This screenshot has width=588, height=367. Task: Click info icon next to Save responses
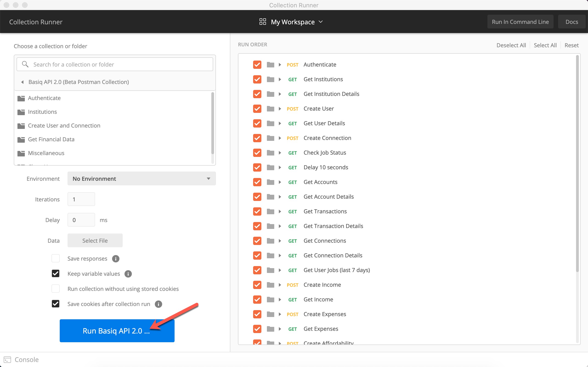116,259
